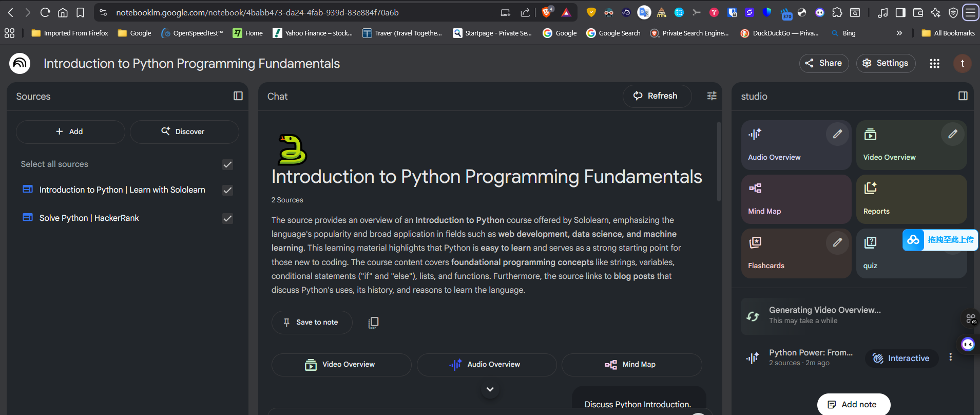Click the chat panel vertical scrollbar
Image resolution: width=980 pixels, height=415 pixels.
point(718,162)
